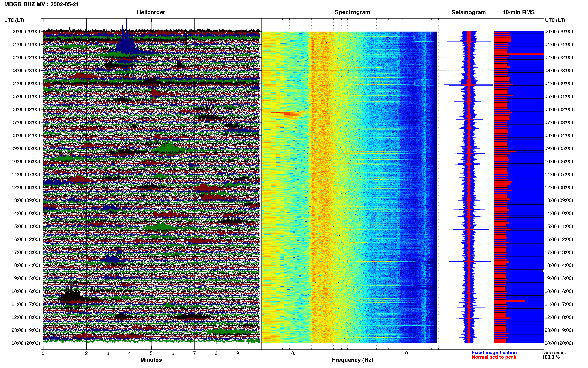Click the '2' tick on the Minutes axis
This screenshot has height=368, width=588.
tap(86, 353)
